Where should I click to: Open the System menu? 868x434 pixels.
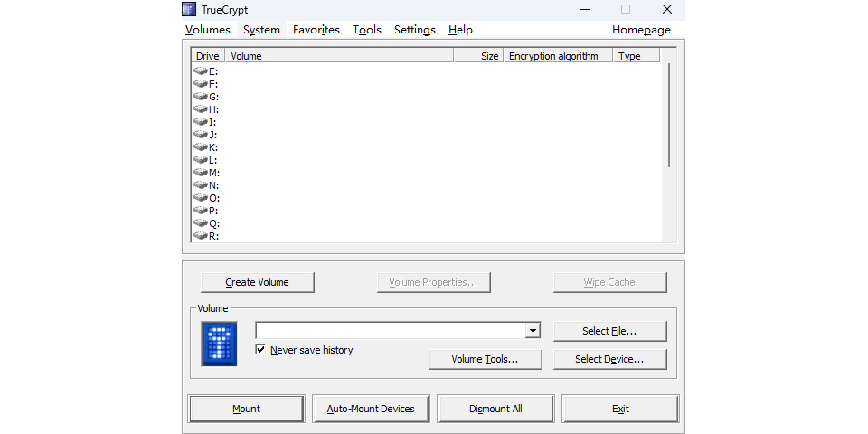tap(261, 30)
